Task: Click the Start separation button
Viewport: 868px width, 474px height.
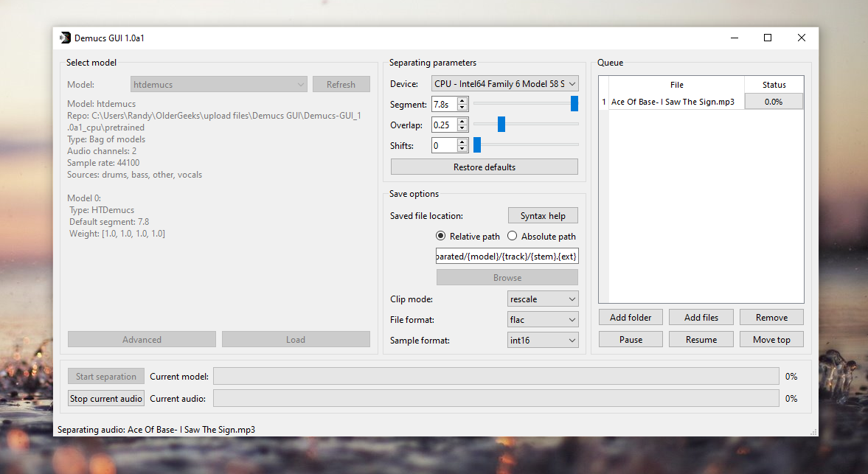Action: click(x=105, y=376)
